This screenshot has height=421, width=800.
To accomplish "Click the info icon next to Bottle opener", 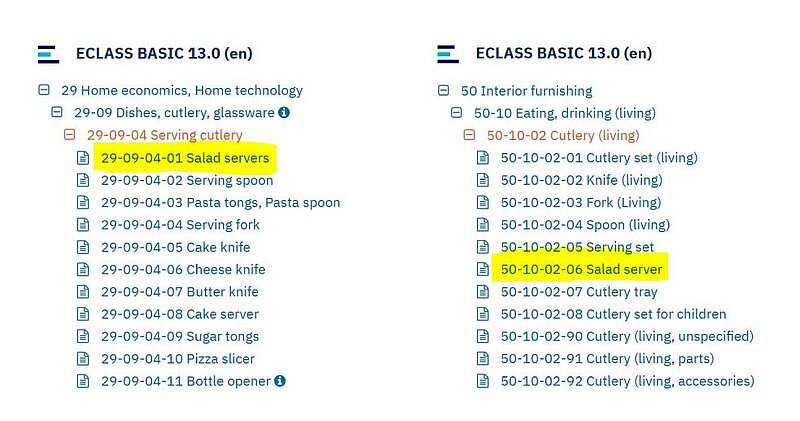I will click(x=280, y=381).
